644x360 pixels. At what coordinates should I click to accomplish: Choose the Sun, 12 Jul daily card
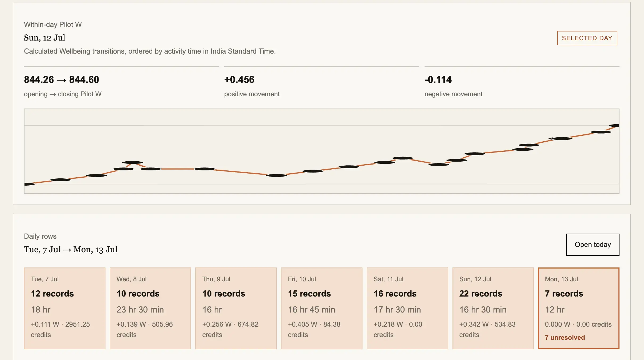click(493, 308)
